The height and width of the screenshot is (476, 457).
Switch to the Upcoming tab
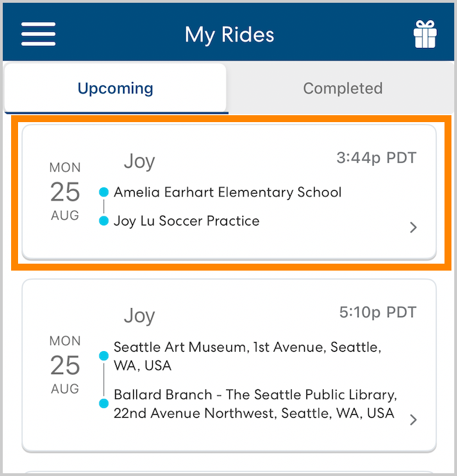pos(115,88)
